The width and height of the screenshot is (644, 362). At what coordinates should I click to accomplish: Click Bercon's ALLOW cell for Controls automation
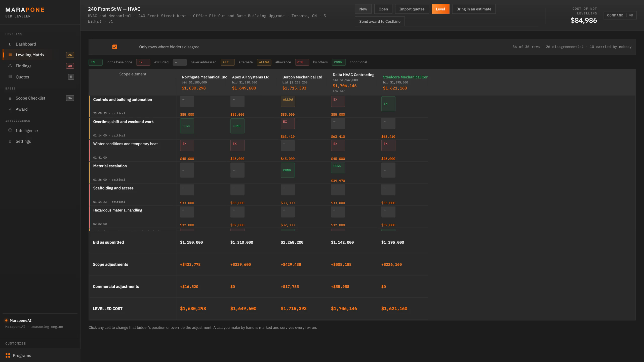288,101
